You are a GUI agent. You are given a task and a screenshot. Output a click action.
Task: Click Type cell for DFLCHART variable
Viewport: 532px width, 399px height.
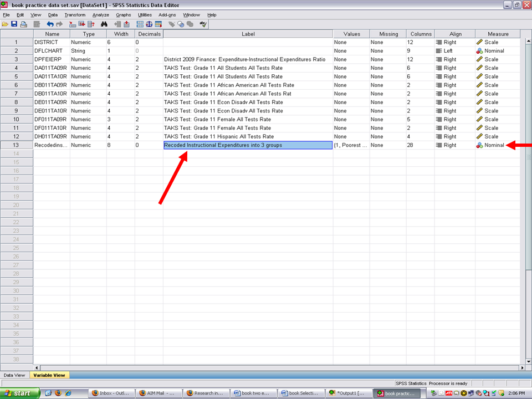tap(88, 51)
